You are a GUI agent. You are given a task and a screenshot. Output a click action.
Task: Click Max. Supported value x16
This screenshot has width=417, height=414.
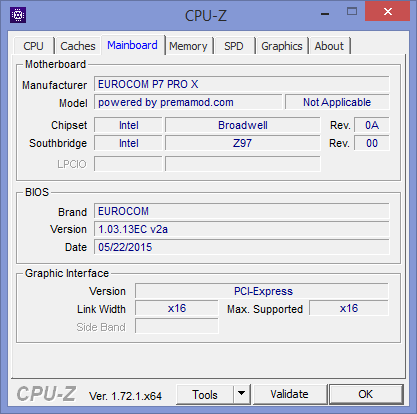[x=349, y=308]
